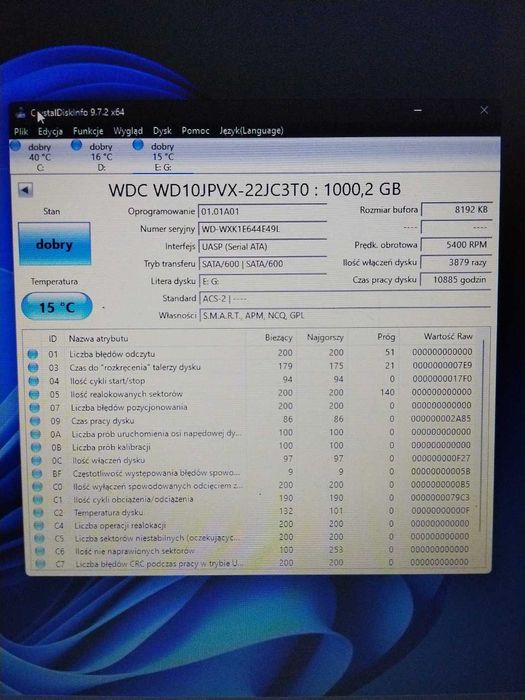
Task: Click raw value 0000000017F0
Action: 442,379
